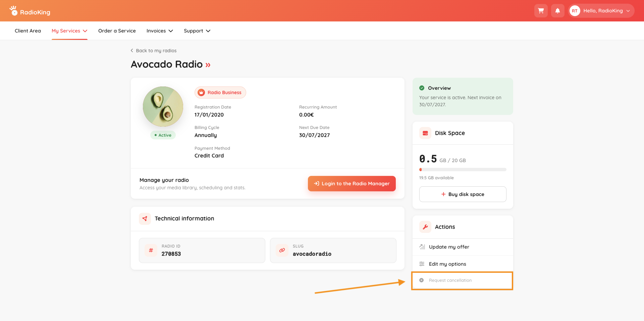This screenshot has width=644, height=321.
Task: Open the shopping cart icon
Action: point(541,11)
